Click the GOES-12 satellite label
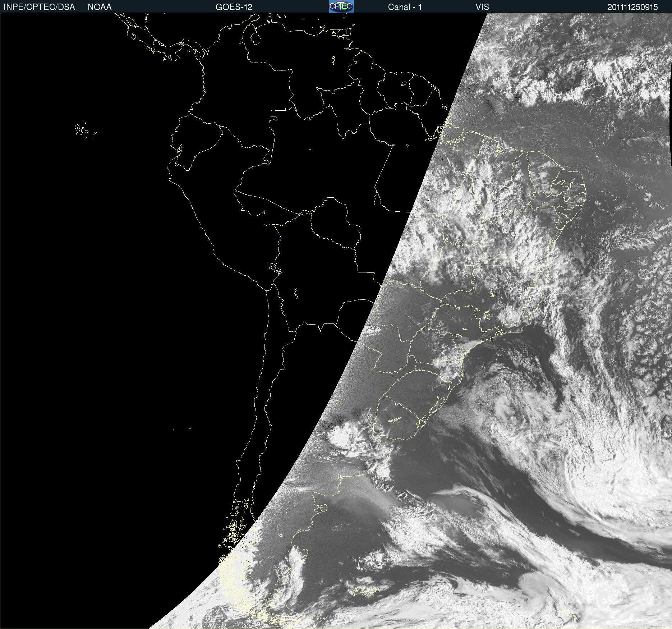 pyautogui.click(x=234, y=7)
